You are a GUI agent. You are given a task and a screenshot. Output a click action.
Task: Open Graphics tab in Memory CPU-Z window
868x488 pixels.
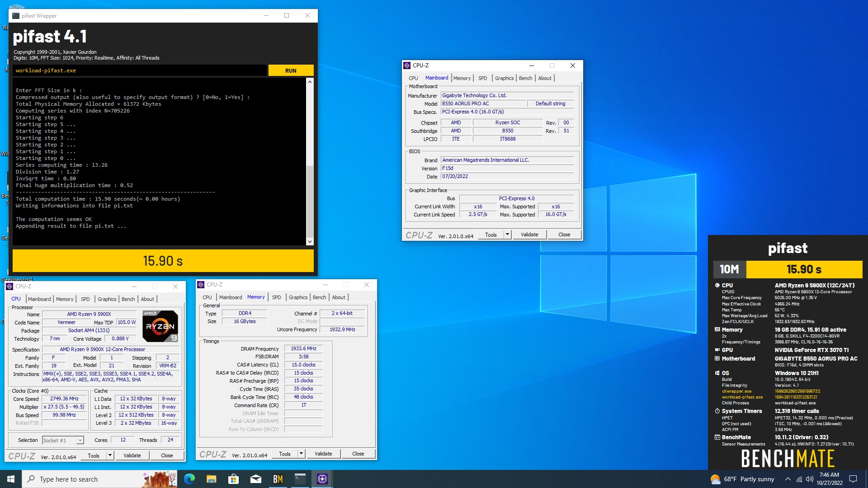pos(298,297)
